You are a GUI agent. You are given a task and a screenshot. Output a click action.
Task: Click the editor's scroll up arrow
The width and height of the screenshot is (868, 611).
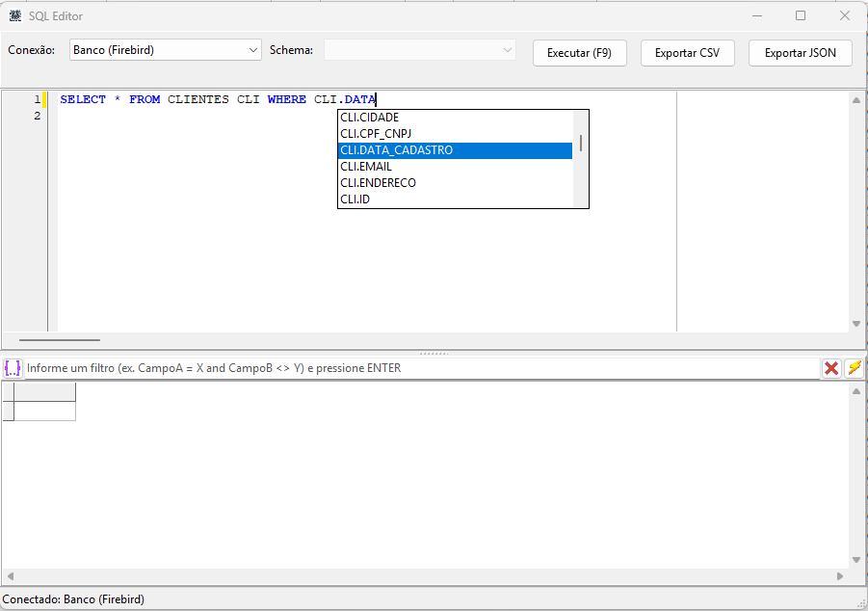click(856, 100)
